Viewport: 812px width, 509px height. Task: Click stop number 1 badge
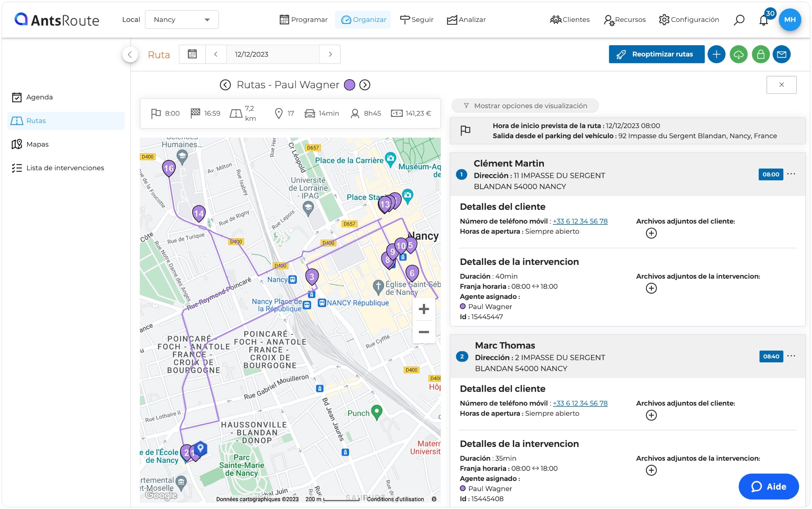(461, 174)
